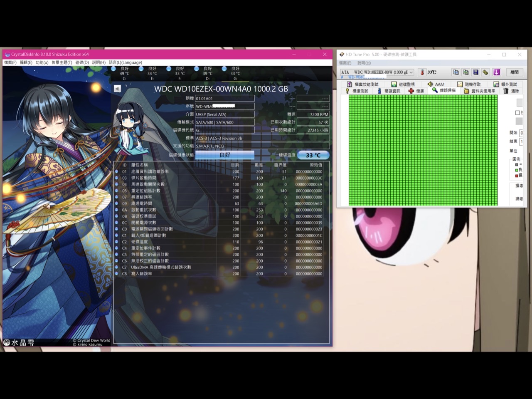Click the 33 °C temperature button
Image resolution: width=532 pixels, height=399 pixels.
point(313,155)
